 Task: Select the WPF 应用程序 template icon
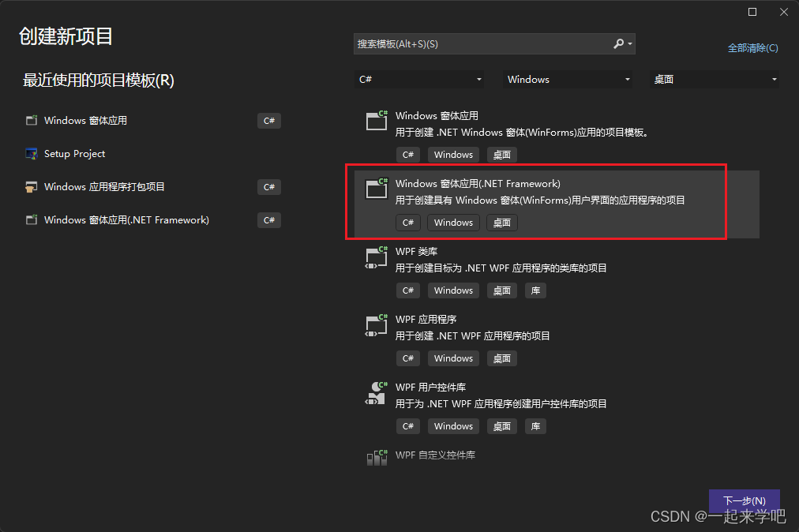pyautogui.click(x=377, y=324)
